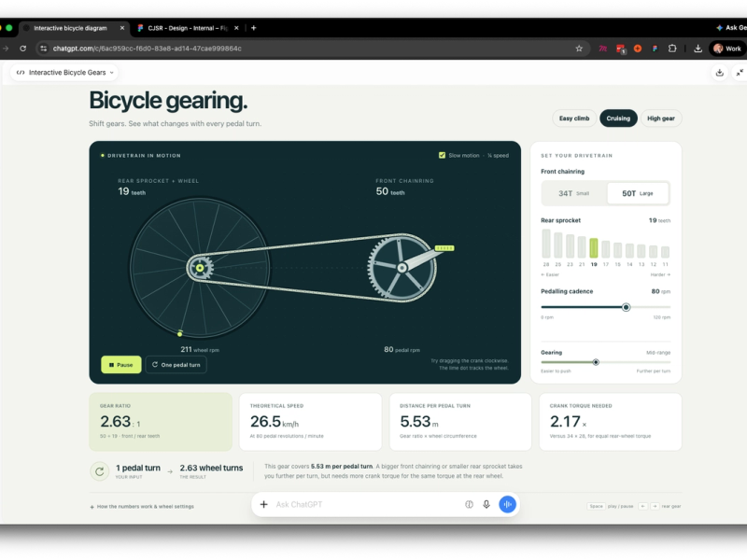Click the microphone dictation icon

pyautogui.click(x=486, y=504)
